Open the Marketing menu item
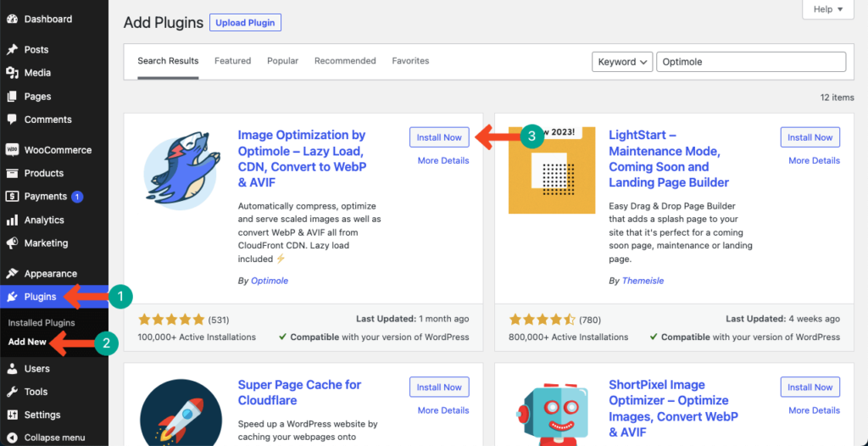 [x=54, y=243]
